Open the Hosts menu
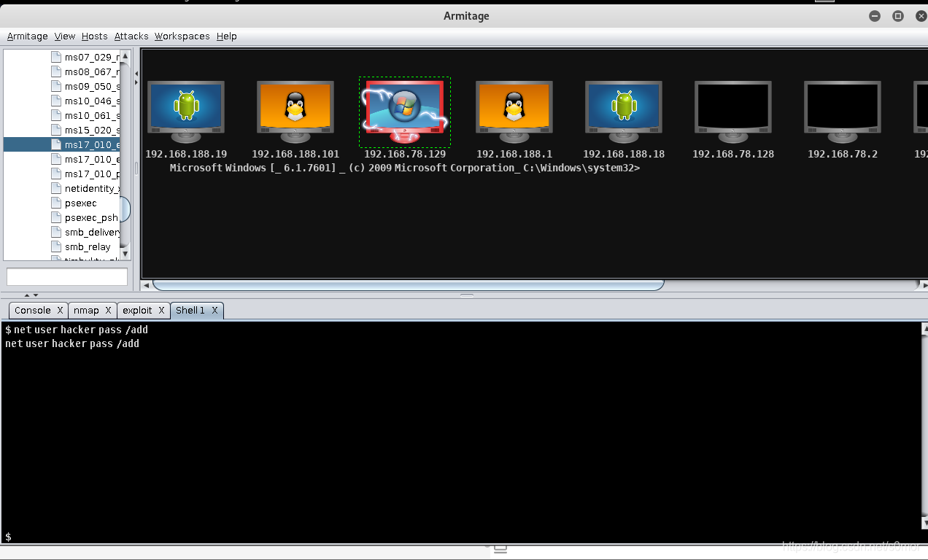The image size is (928, 560). [x=94, y=36]
